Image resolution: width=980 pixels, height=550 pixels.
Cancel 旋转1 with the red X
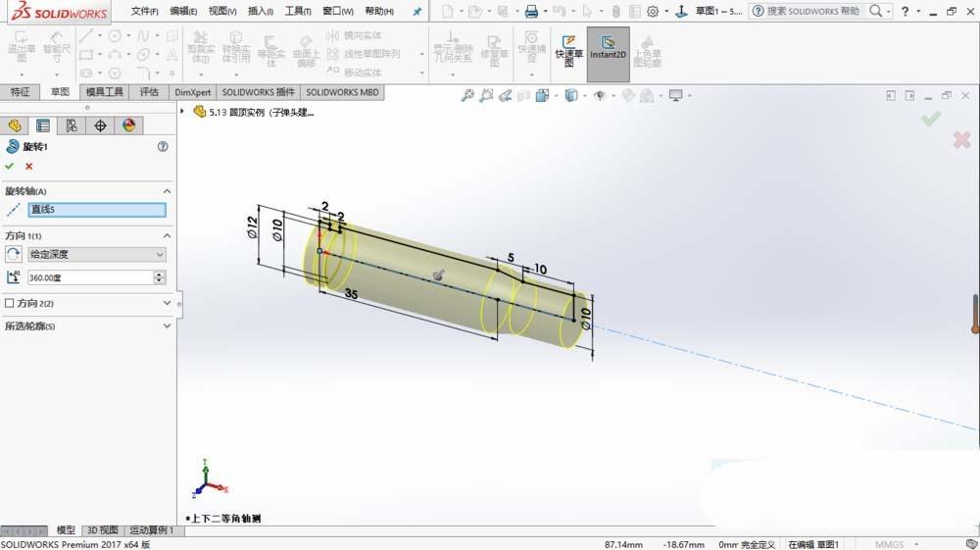[x=28, y=167]
